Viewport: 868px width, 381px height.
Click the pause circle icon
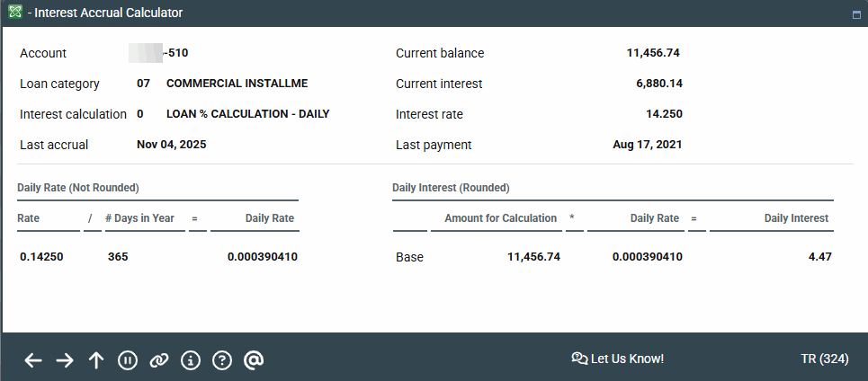[x=128, y=360]
